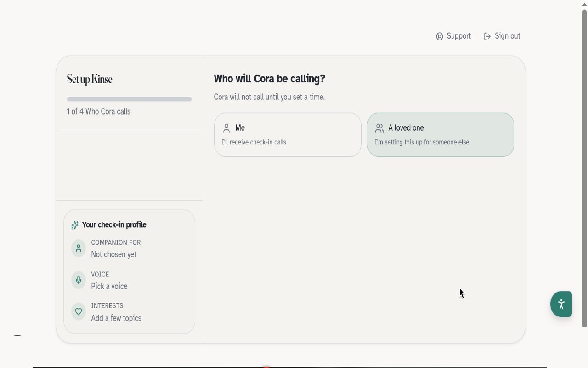588x368 pixels.
Task: Click Sign out in the header
Action: tap(502, 36)
